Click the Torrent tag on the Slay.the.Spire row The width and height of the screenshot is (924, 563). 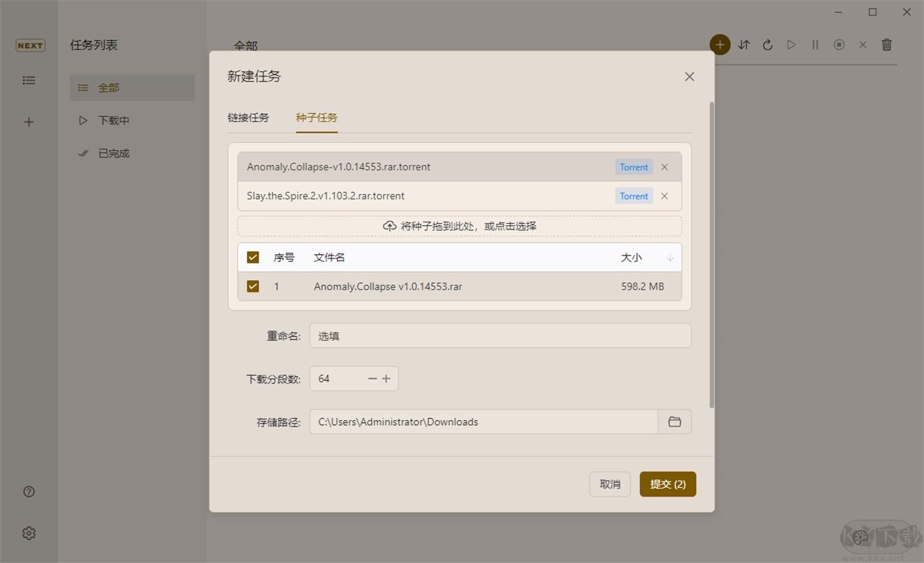pyautogui.click(x=634, y=196)
